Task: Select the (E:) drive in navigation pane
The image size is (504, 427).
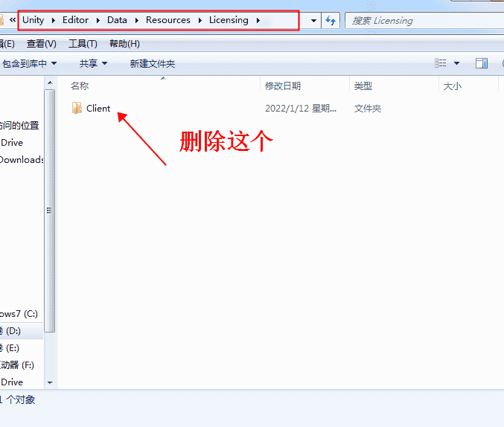Action: pyautogui.click(x=10, y=348)
